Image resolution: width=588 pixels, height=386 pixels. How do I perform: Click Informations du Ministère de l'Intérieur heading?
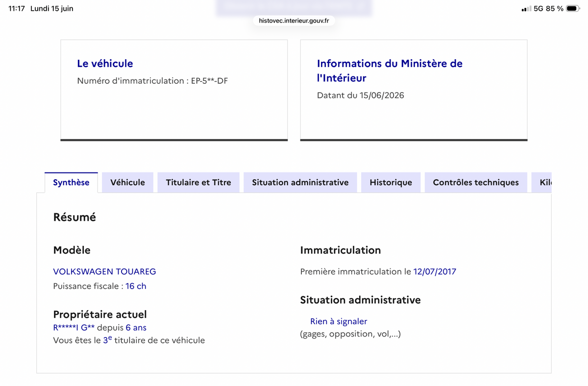[390, 71]
